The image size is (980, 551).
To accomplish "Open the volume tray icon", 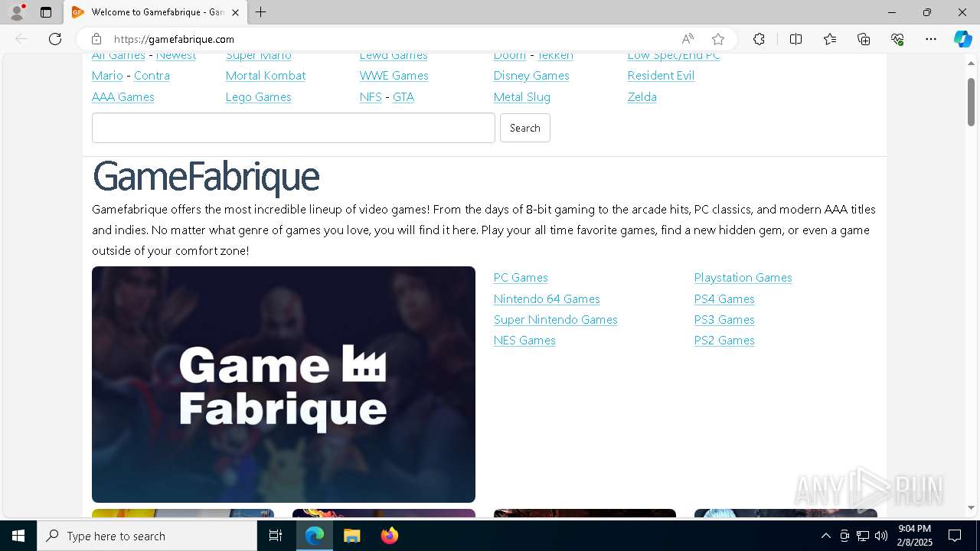I will tap(881, 536).
